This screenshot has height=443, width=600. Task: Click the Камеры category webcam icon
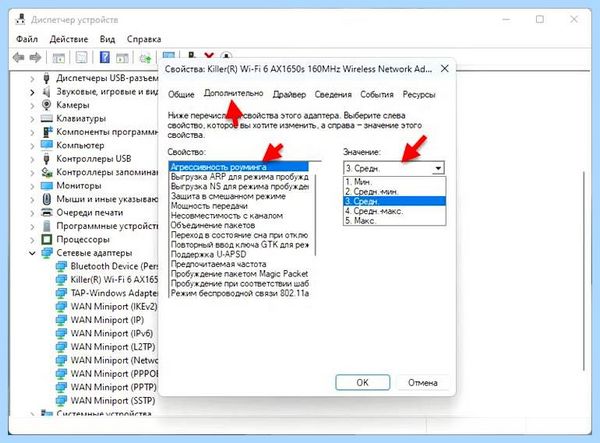click(x=47, y=104)
